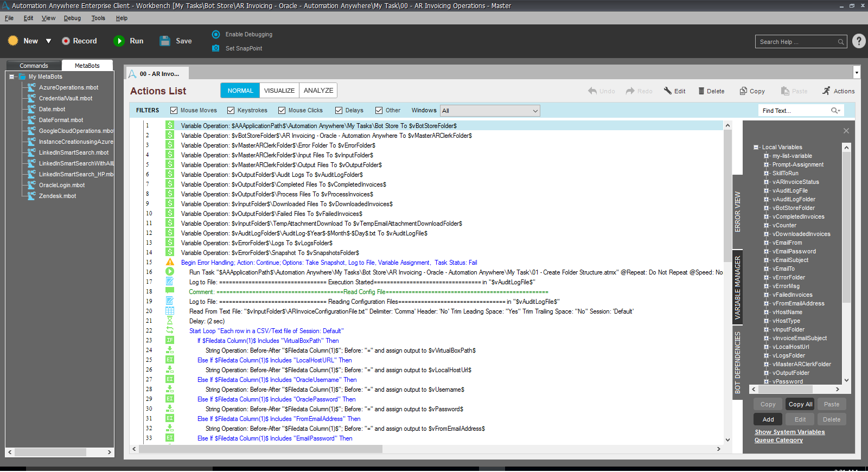Toggle the Keystrokes filter checkbox

coord(231,111)
